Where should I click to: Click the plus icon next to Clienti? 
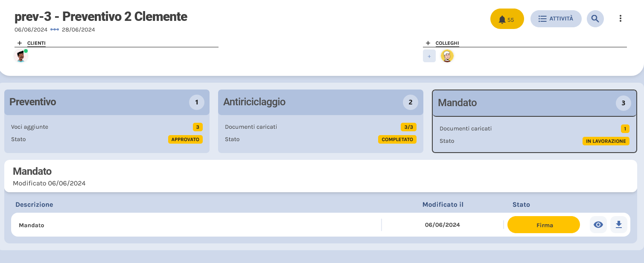[20, 43]
